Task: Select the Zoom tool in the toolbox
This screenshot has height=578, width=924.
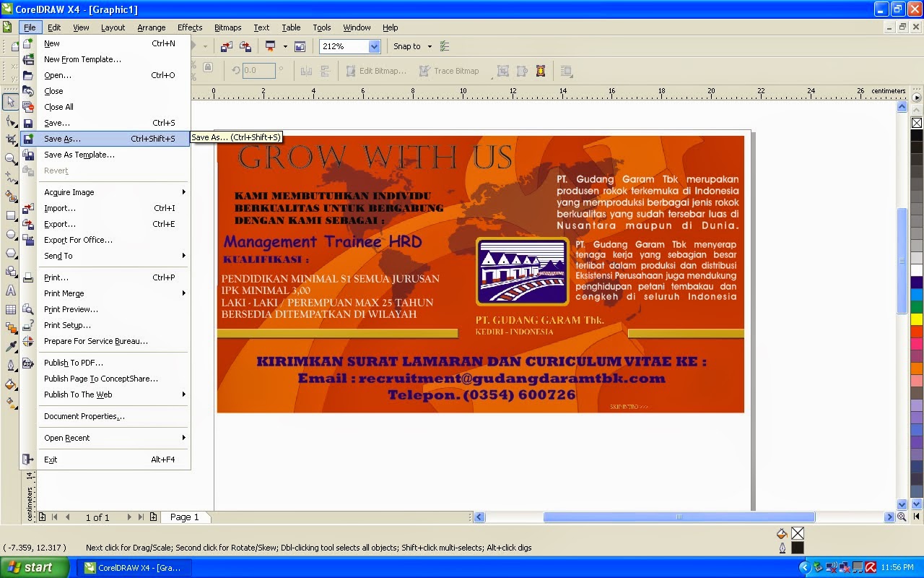Action: coord(11,158)
